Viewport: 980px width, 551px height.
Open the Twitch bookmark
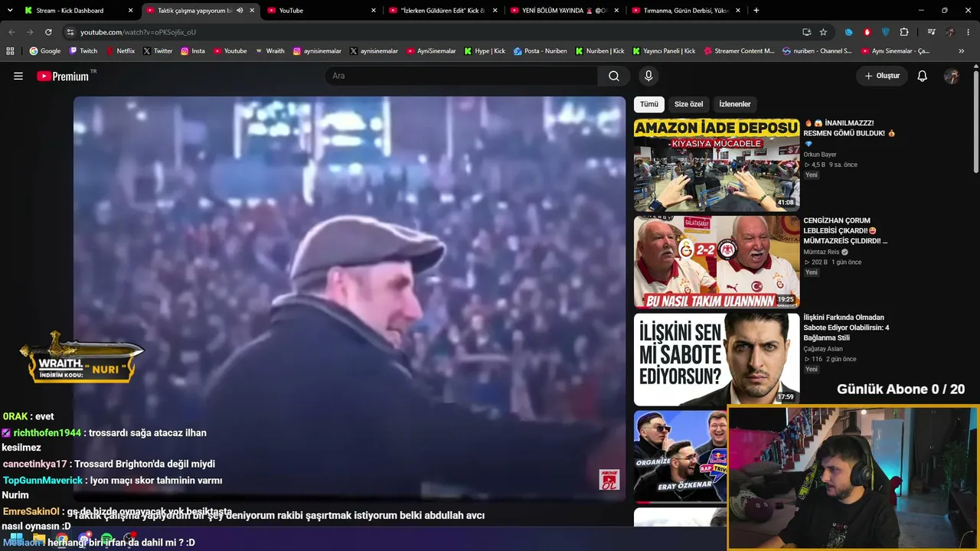pos(83,51)
